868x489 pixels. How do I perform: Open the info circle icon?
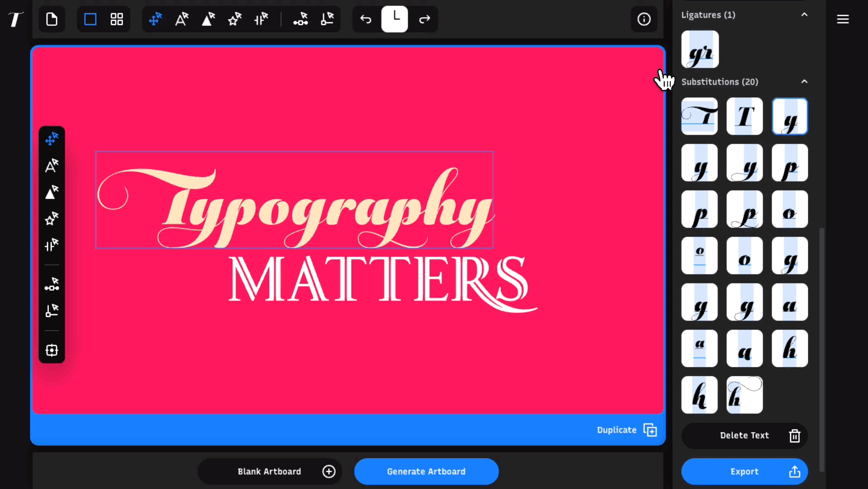point(644,19)
